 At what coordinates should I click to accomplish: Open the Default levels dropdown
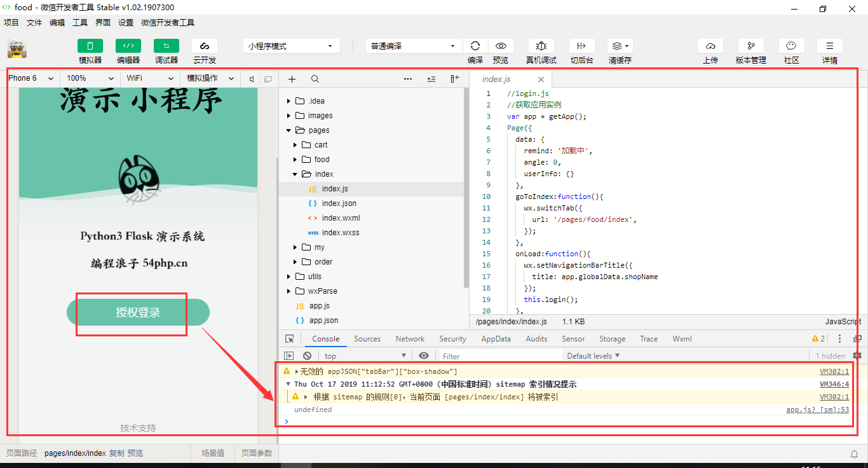593,356
